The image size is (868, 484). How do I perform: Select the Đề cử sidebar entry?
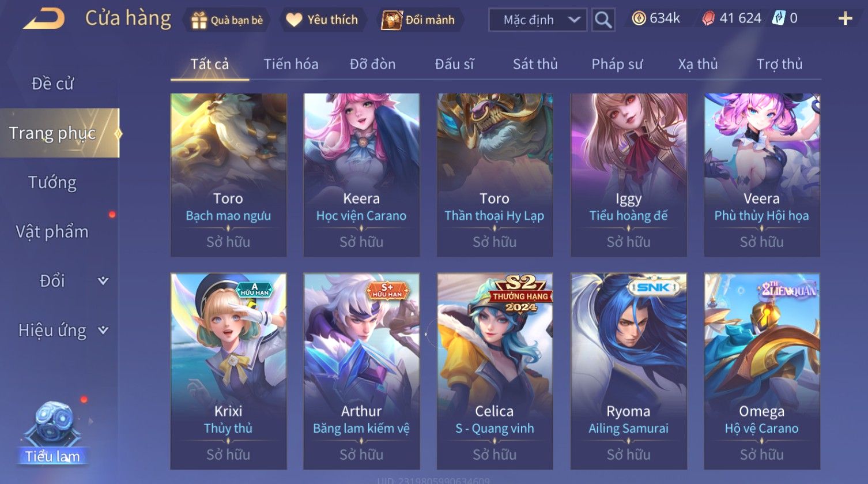pyautogui.click(x=52, y=84)
